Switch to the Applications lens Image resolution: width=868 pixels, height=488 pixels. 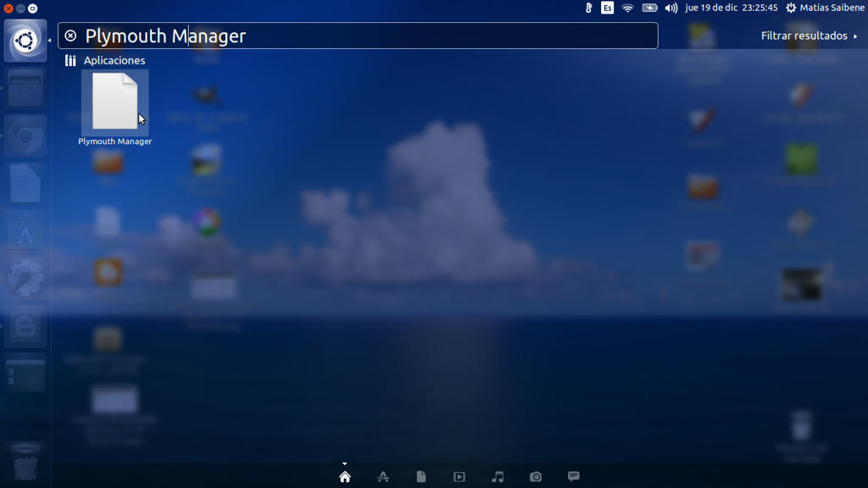pos(383,476)
